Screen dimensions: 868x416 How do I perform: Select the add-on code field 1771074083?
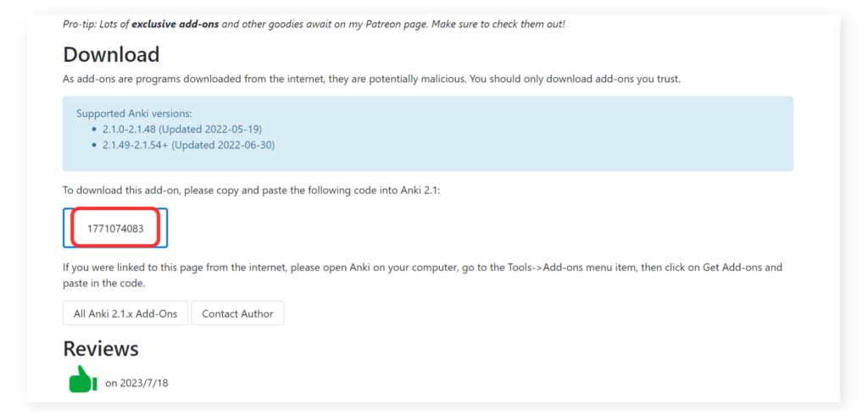[115, 229]
